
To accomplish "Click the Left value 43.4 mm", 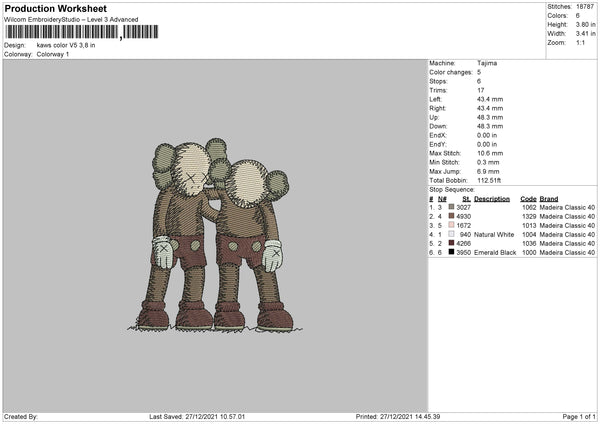I will (490, 99).
